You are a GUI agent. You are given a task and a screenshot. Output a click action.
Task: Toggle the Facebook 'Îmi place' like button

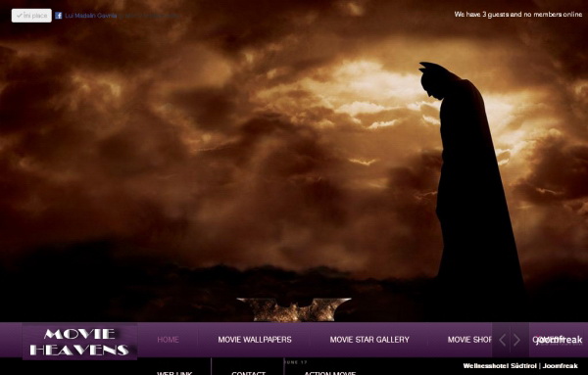[x=31, y=16]
